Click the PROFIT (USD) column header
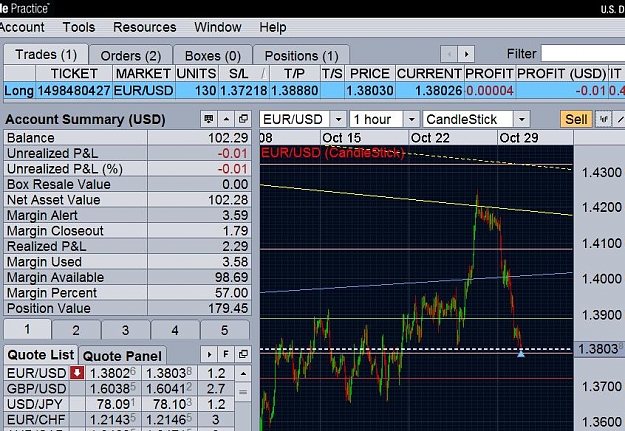Viewport: 625px width, 431px height. coord(562,74)
